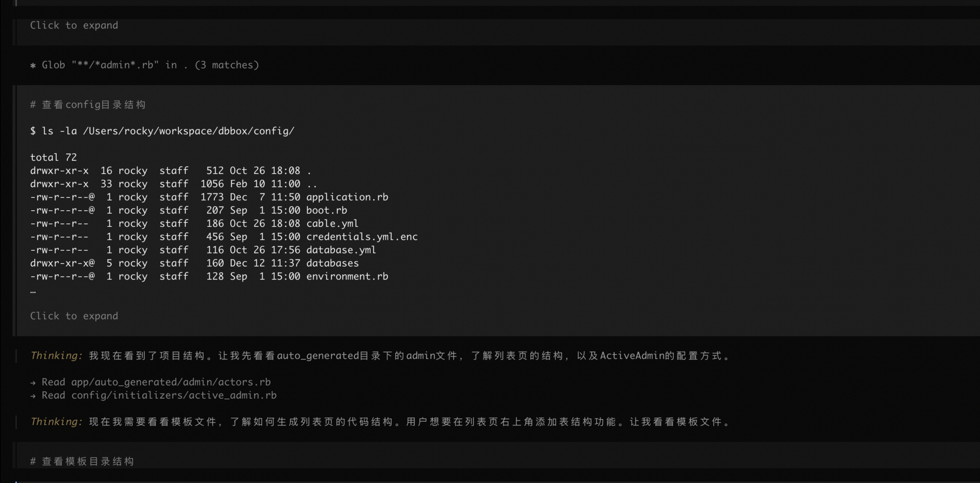Click the arrow icon before Read actors.rb
Screen dimensions: 980x483
[33, 383]
